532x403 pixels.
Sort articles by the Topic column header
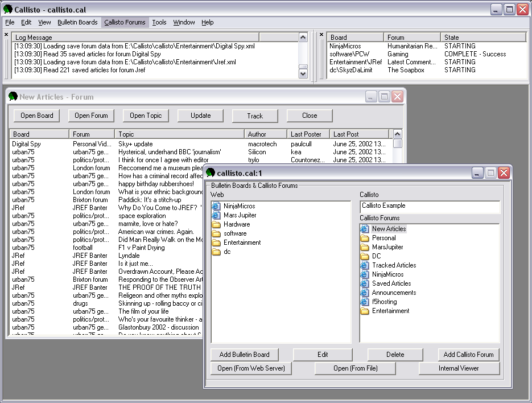(179, 134)
